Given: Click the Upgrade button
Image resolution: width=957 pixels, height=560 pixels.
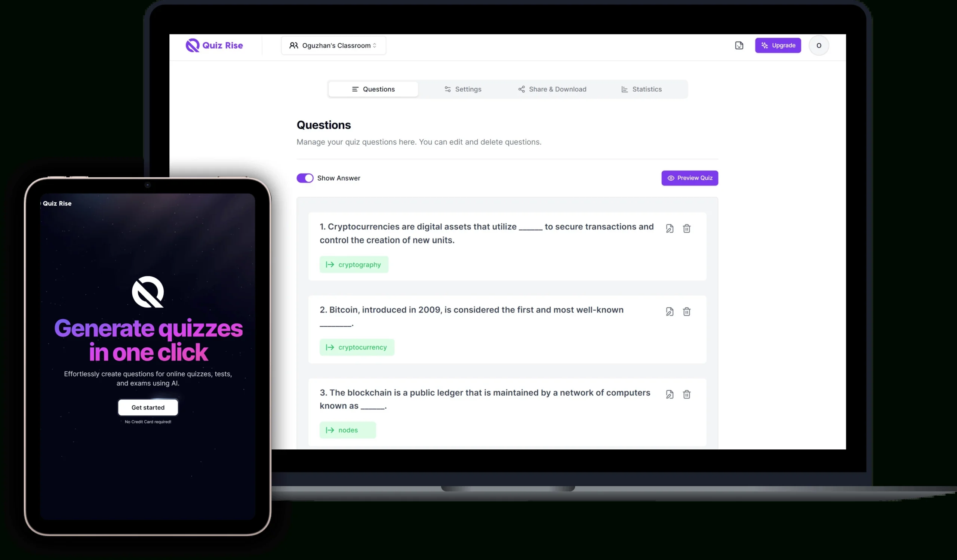Looking at the screenshot, I should (778, 45).
